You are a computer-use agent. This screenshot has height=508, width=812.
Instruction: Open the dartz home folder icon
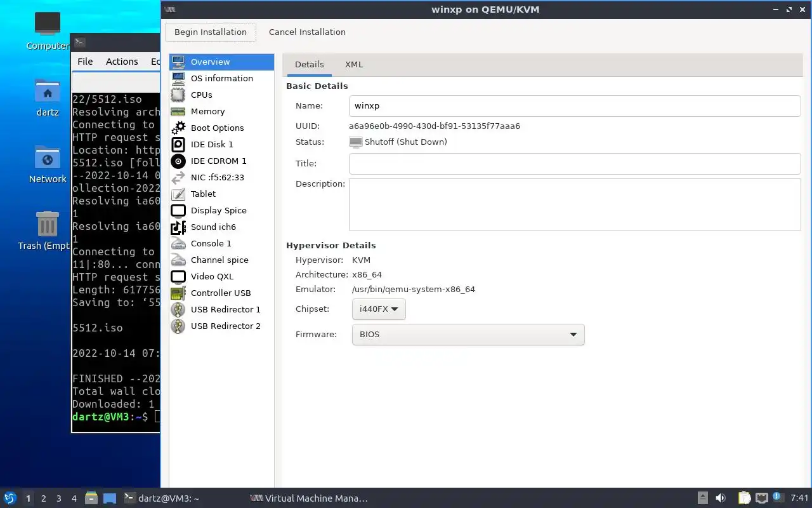pos(48,91)
